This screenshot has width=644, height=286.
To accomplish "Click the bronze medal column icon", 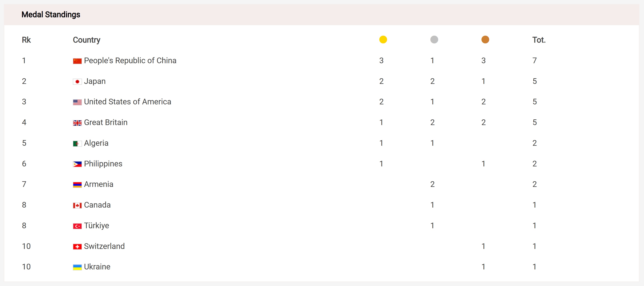I will click(x=485, y=40).
